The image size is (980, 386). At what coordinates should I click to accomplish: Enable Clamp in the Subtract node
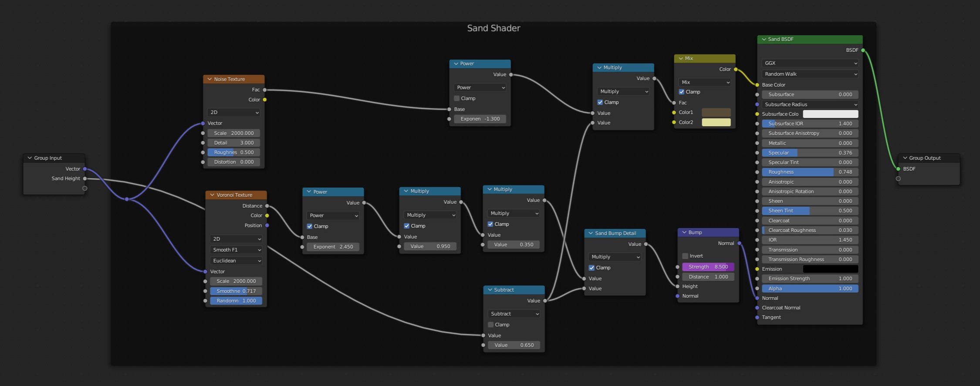490,325
